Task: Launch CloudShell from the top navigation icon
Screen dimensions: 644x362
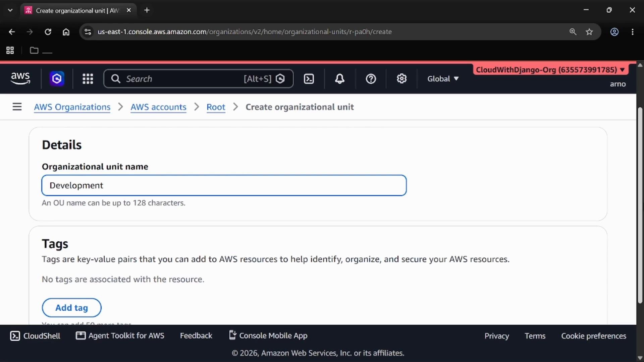Action: [309, 79]
